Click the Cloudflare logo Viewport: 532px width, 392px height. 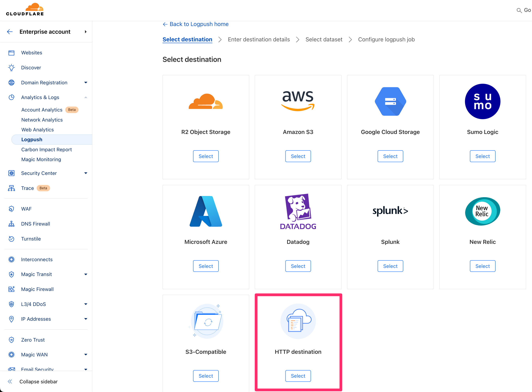coord(25,9)
